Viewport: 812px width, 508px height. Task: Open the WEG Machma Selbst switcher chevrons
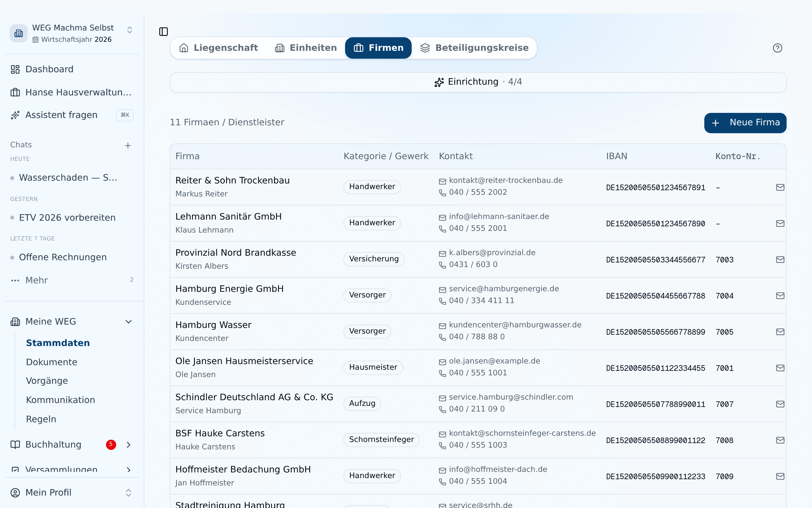[x=129, y=30]
